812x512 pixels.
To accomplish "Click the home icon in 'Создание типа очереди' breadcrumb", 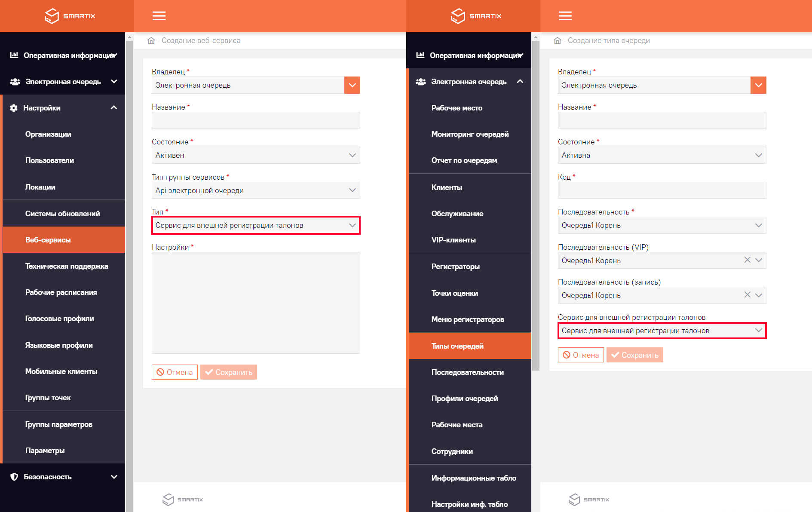I will (x=557, y=40).
